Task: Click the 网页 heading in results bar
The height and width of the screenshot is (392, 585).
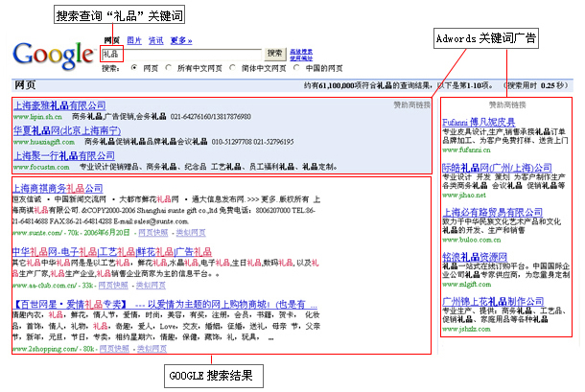Action: (x=25, y=85)
